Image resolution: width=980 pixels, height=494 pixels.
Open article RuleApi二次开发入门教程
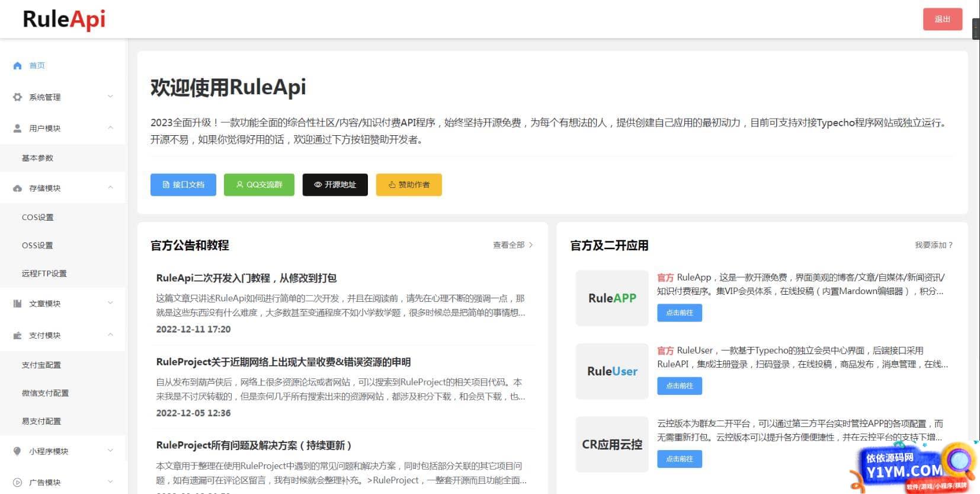[246, 278]
